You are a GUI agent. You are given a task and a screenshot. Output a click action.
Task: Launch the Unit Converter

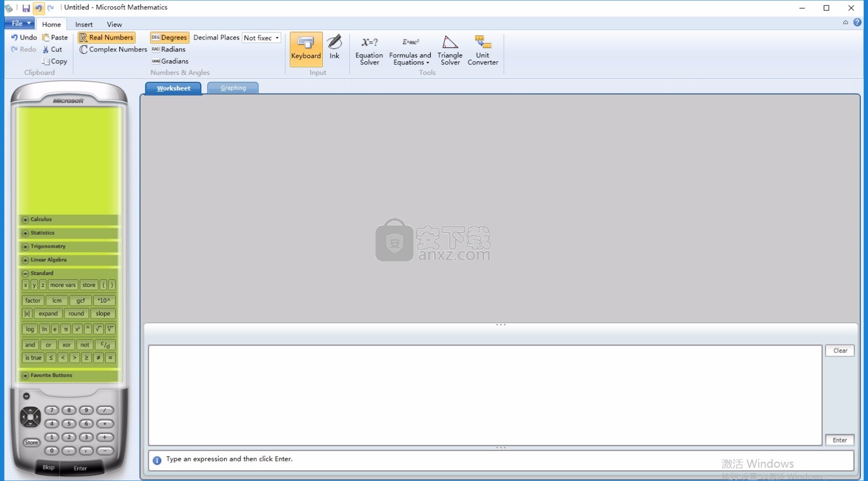click(483, 50)
